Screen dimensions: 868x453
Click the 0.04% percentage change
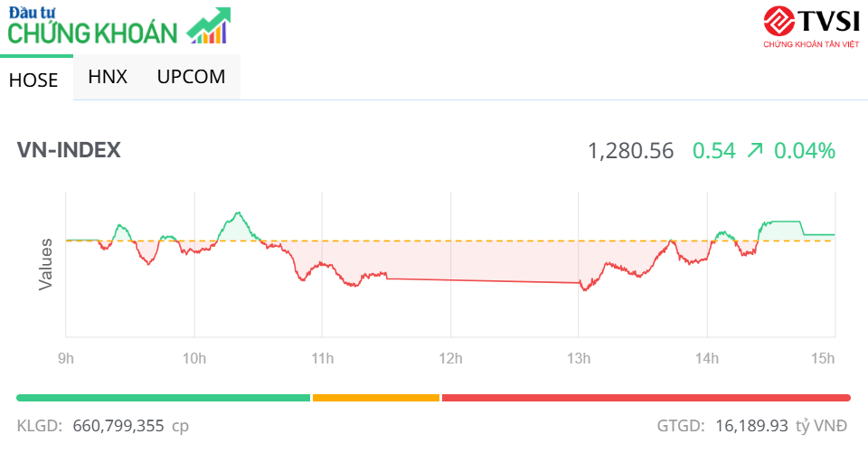pos(804,151)
